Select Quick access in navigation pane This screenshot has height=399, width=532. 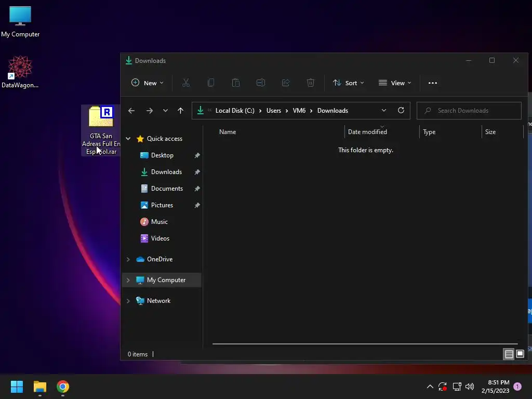(165, 139)
